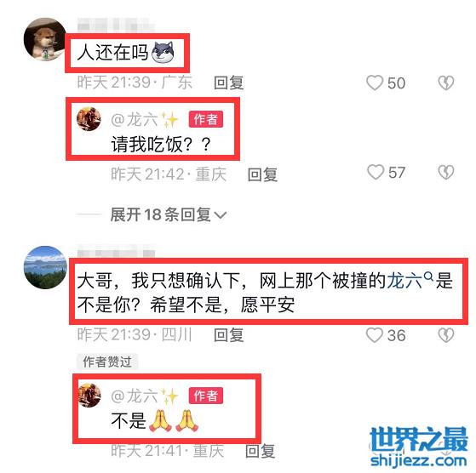The width and height of the screenshot is (476, 473).
Task: Open 龙六 author avatar in first reply
Action: (89, 118)
